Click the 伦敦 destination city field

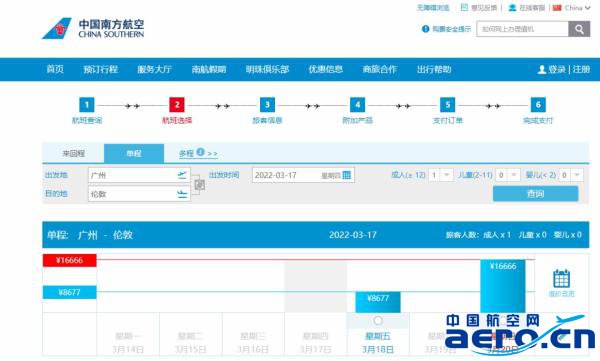[139, 194]
